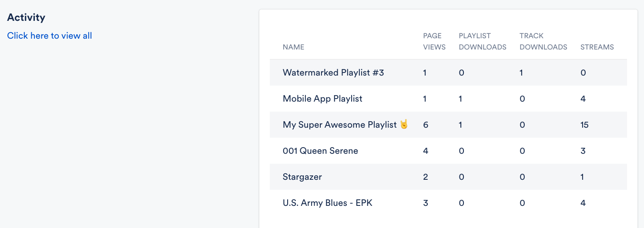The image size is (644, 228).
Task: Click the playlist downloads value for Mobile App Playlist
Action: click(460, 99)
